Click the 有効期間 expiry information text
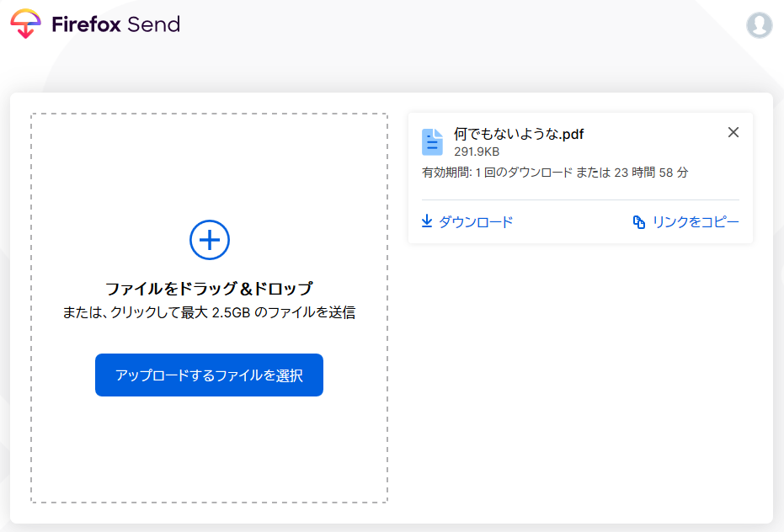 (x=555, y=173)
